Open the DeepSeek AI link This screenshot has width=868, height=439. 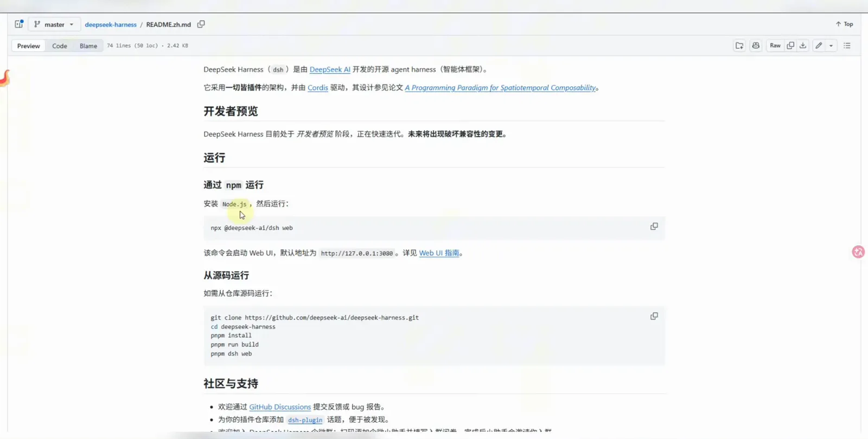330,69
